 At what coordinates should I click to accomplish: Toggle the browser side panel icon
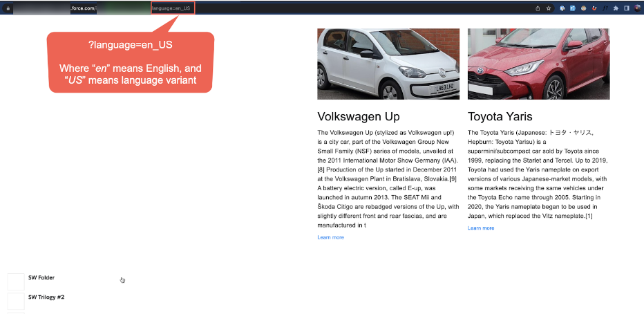tap(626, 8)
